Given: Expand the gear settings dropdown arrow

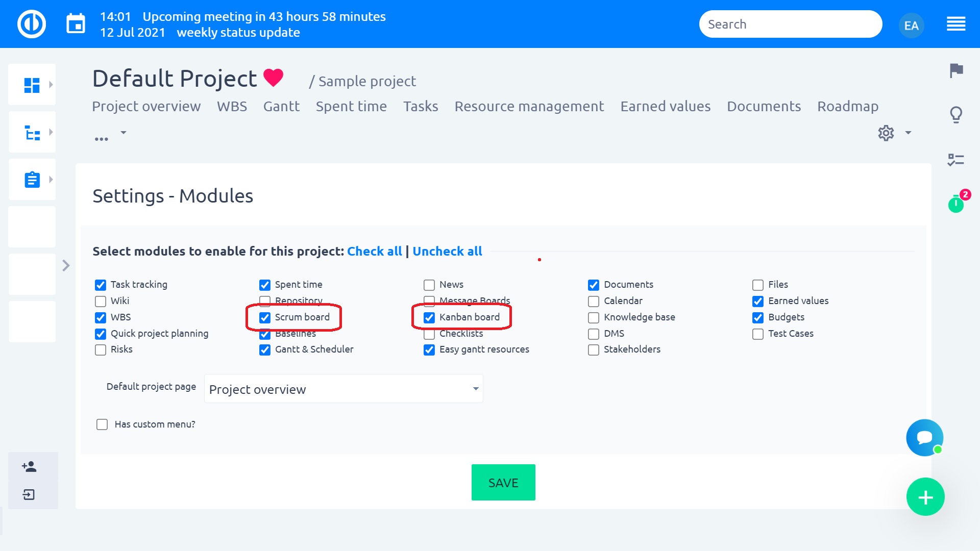Looking at the screenshot, I should pos(908,133).
